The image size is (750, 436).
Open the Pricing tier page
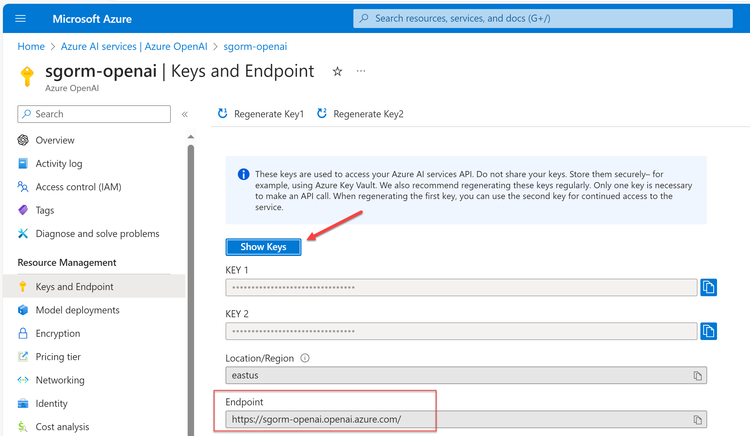(58, 357)
